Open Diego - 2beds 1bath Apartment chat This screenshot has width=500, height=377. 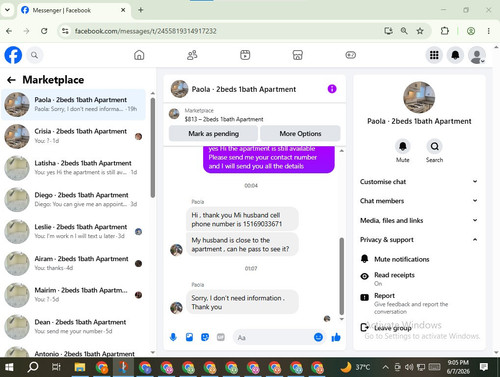73,199
